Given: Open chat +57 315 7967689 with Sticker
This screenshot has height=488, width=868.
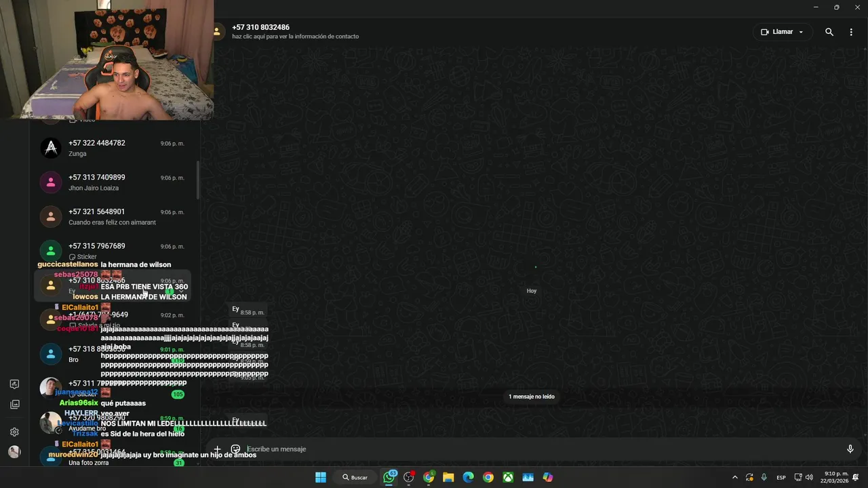Looking at the screenshot, I should click(x=113, y=251).
